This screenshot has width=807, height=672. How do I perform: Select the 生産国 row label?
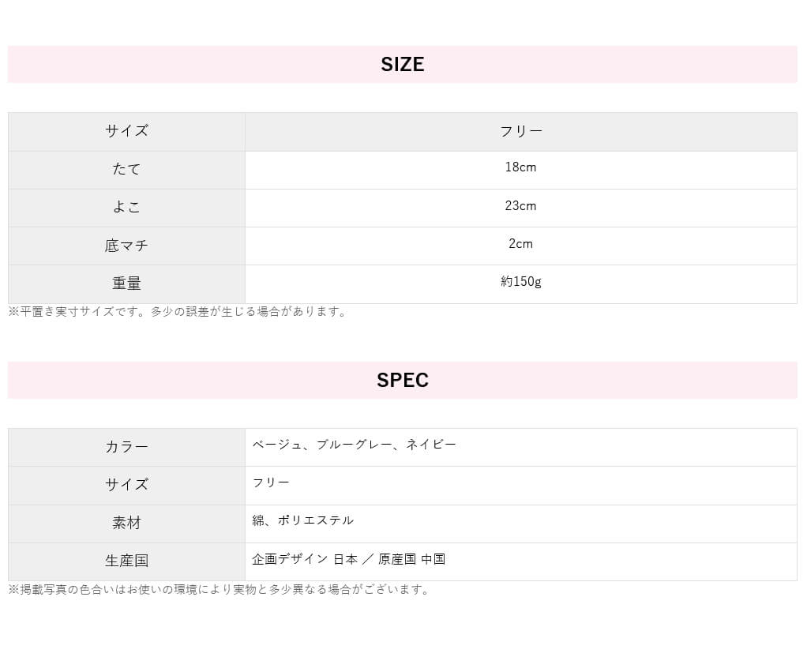click(x=126, y=561)
